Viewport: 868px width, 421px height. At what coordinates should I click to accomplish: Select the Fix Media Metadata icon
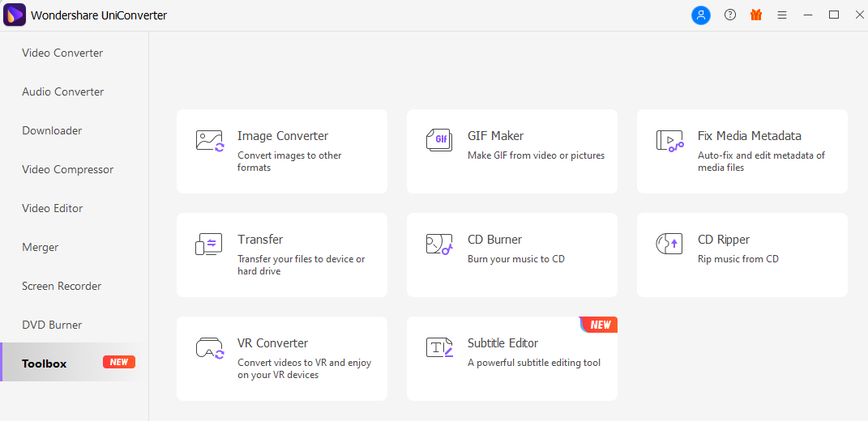pos(669,141)
